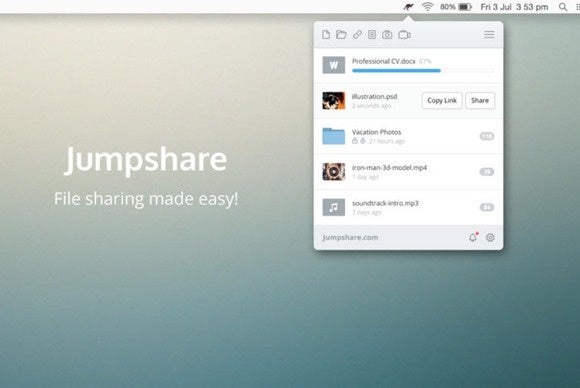
Task: Open notifications bell icon
Action: pyautogui.click(x=473, y=237)
